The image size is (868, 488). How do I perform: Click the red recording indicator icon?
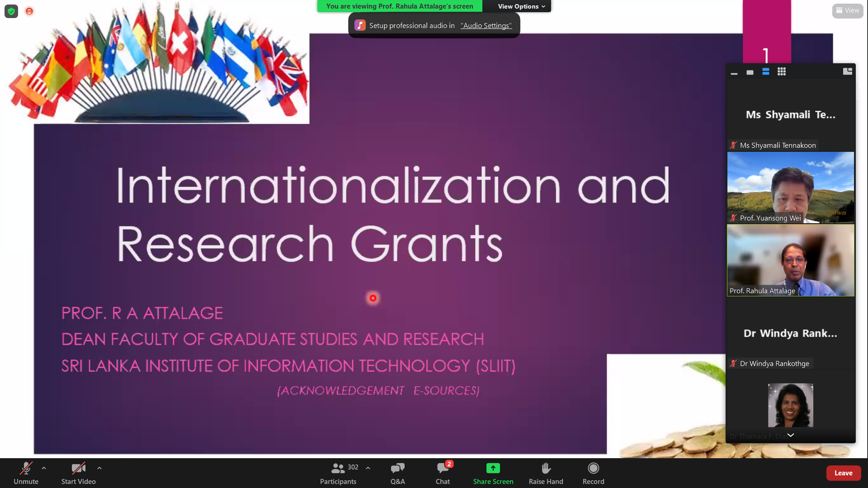[29, 11]
